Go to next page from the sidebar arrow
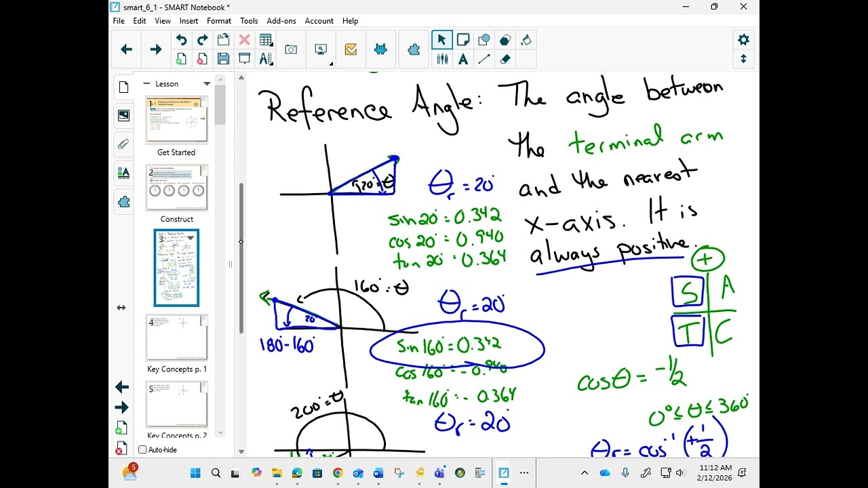The image size is (868, 488). [x=122, y=407]
